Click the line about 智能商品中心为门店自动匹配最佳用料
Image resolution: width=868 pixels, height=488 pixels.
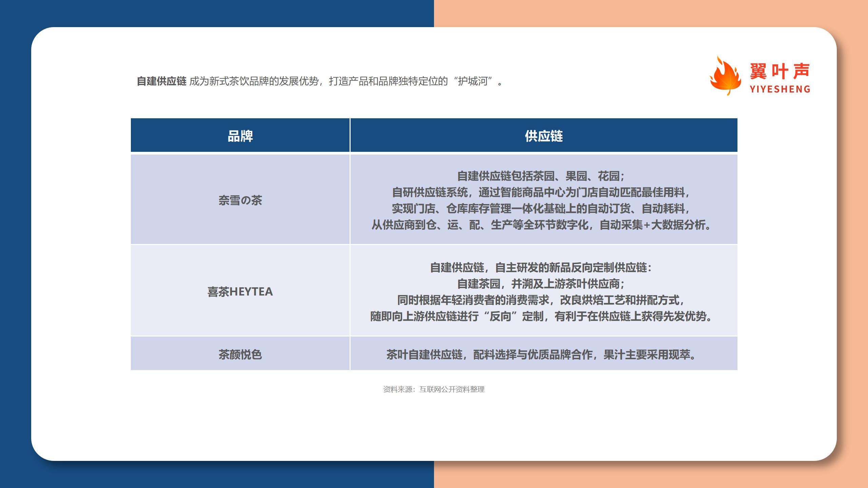541,192
